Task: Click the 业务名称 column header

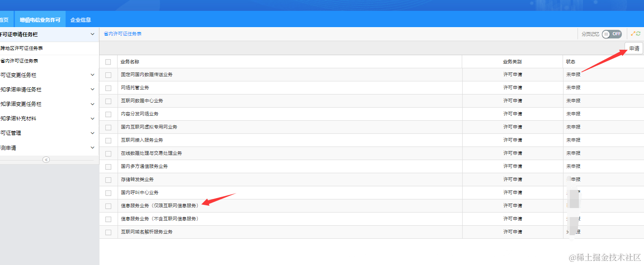Action: (130, 62)
